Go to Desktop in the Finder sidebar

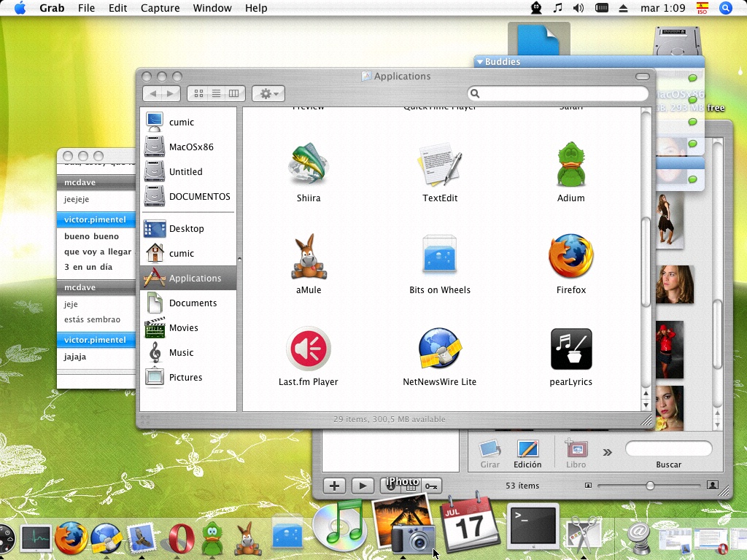[188, 228]
